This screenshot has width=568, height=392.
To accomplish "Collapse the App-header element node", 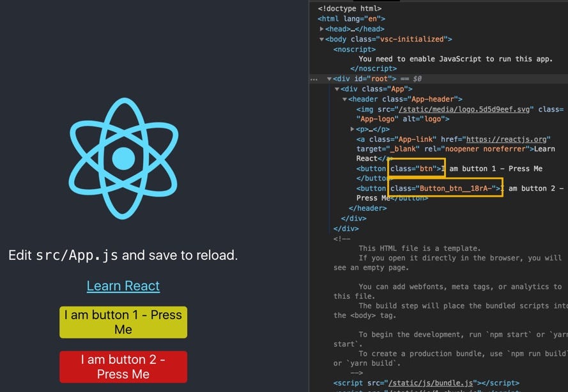I will click(346, 99).
